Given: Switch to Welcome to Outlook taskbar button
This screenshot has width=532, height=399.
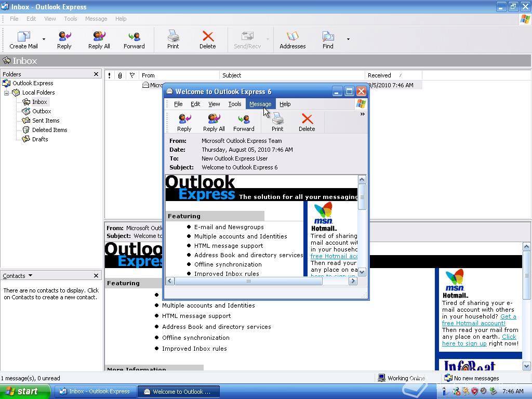Looking at the screenshot, I should coord(178,392).
